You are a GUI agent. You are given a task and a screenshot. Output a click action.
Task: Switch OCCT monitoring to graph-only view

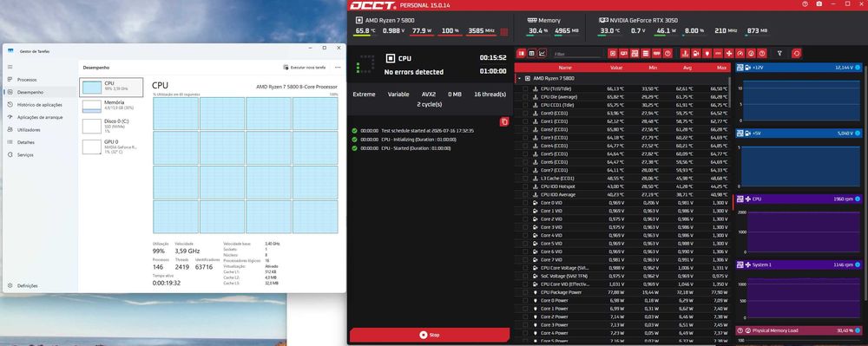542,53
